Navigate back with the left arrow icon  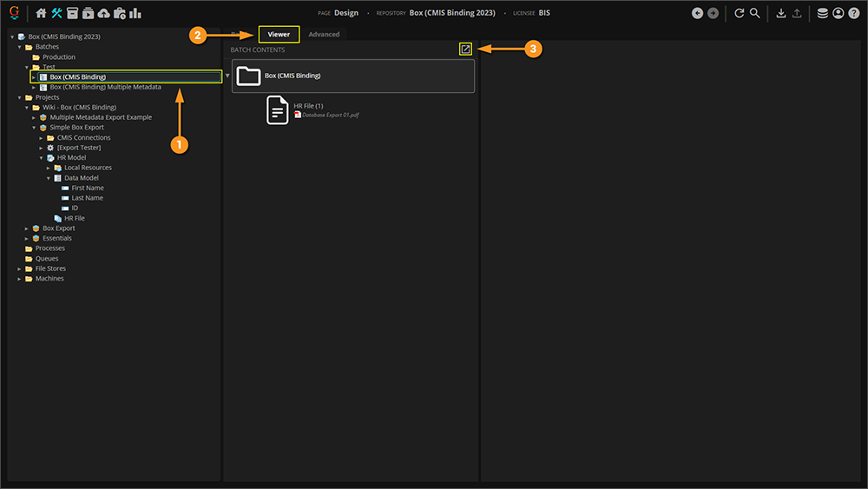pos(698,13)
